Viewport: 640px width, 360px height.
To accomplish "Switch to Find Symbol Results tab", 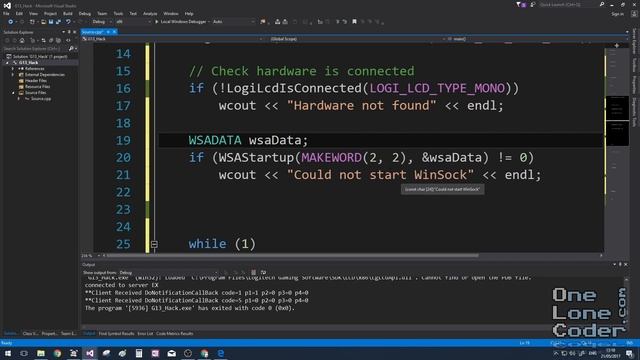I will (116, 334).
